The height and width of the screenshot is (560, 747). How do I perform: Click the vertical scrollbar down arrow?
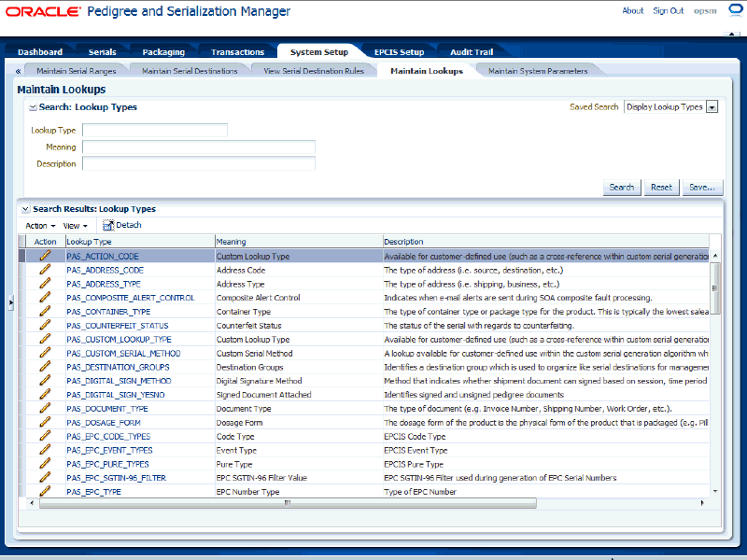pyautogui.click(x=715, y=491)
